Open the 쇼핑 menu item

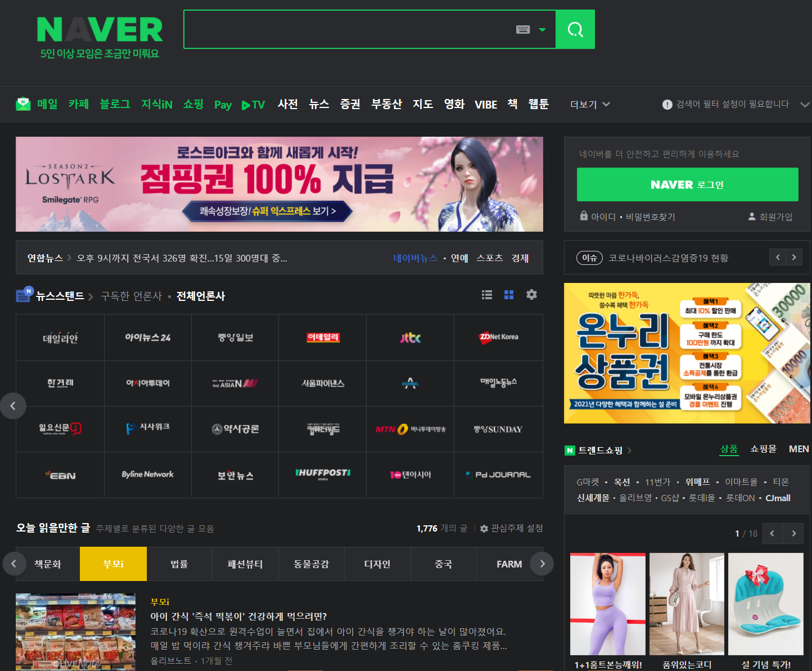[193, 104]
